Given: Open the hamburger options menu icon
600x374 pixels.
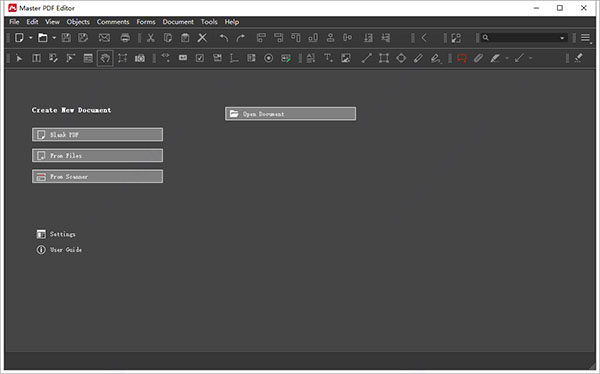Looking at the screenshot, I should click(x=585, y=38).
